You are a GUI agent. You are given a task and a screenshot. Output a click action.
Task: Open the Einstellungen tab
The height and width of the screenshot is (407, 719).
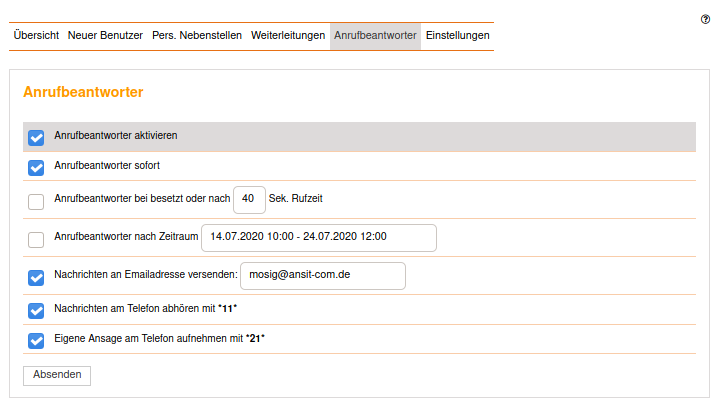(x=457, y=36)
